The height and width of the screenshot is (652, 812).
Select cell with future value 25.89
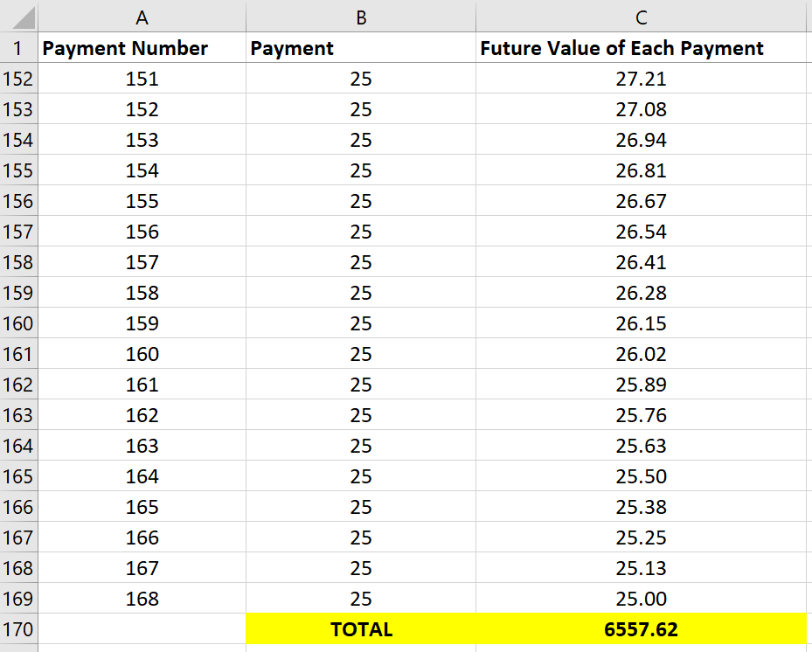click(641, 385)
